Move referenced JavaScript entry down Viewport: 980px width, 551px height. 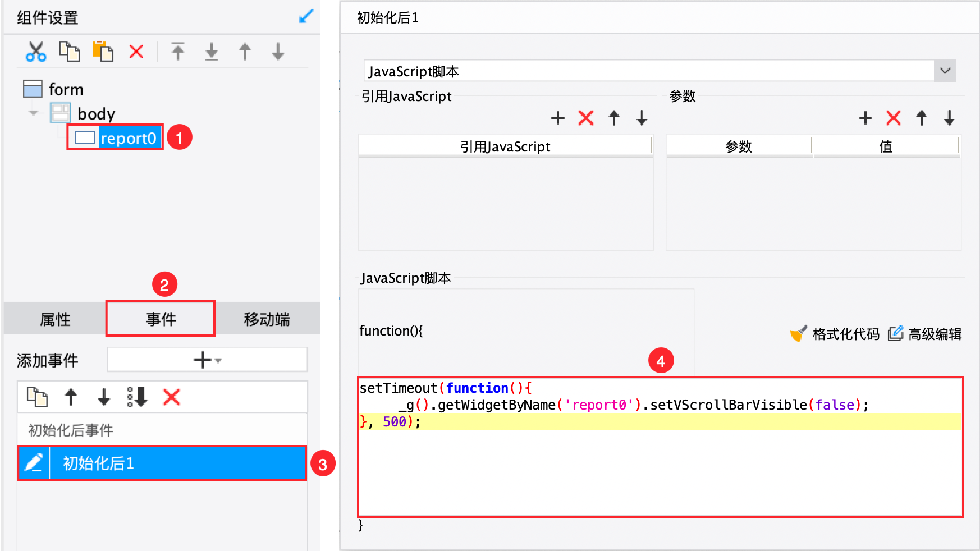pyautogui.click(x=642, y=118)
